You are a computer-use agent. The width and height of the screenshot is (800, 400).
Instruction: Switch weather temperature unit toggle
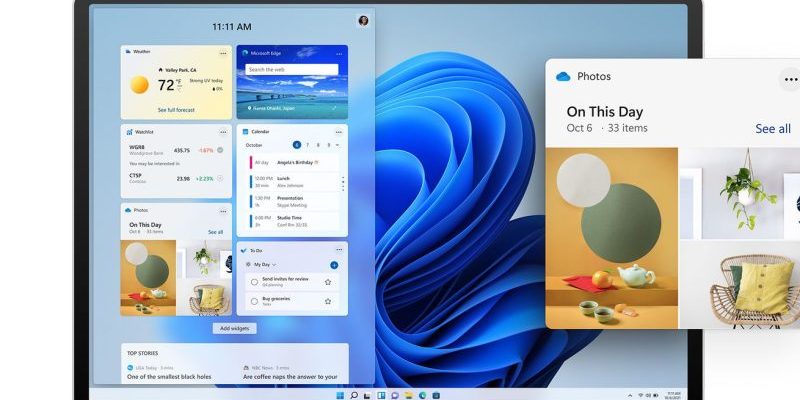[179, 85]
